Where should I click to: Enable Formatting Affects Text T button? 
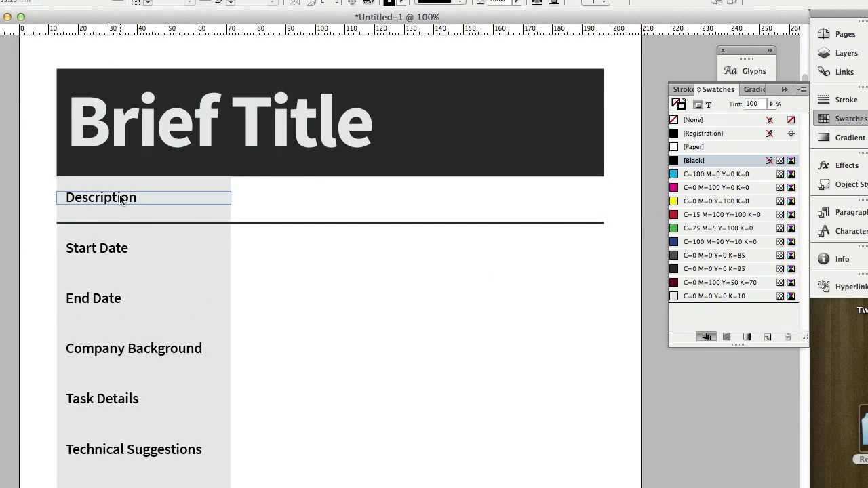coord(709,104)
